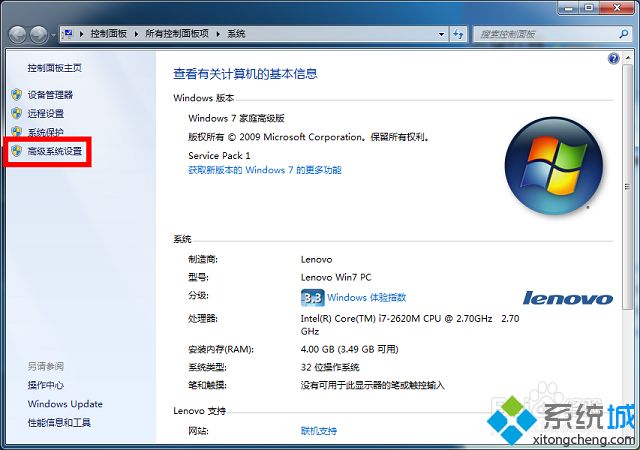Viewport: 640px width, 450px height.
Task: Click the Service Pack 1 text
Action: coord(219,156)
